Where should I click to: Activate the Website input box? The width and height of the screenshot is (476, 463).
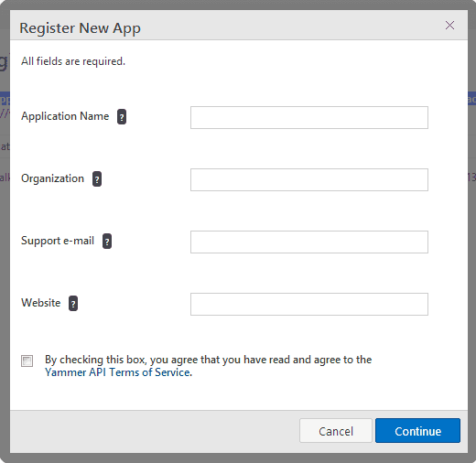click(x=309, y=304)
